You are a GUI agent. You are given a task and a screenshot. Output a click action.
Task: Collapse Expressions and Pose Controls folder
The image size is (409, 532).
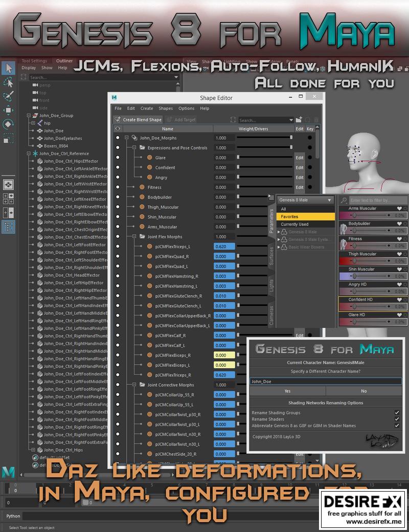135,148
